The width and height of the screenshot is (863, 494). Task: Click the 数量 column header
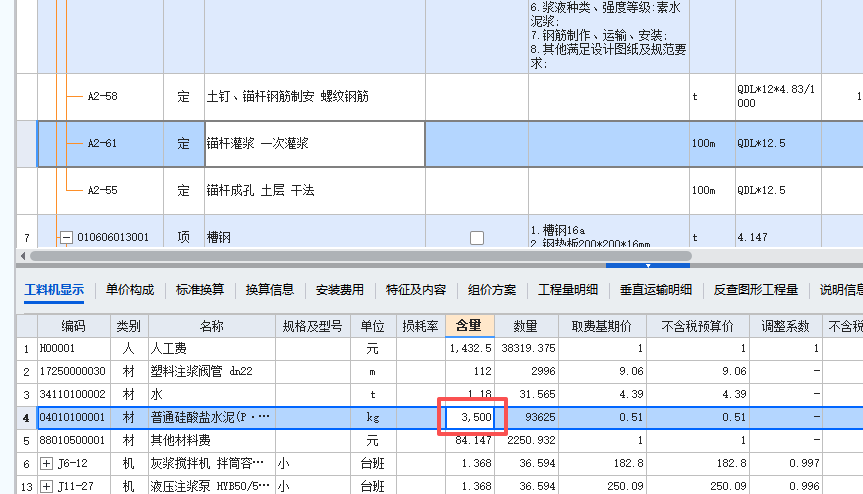[526, 326]
